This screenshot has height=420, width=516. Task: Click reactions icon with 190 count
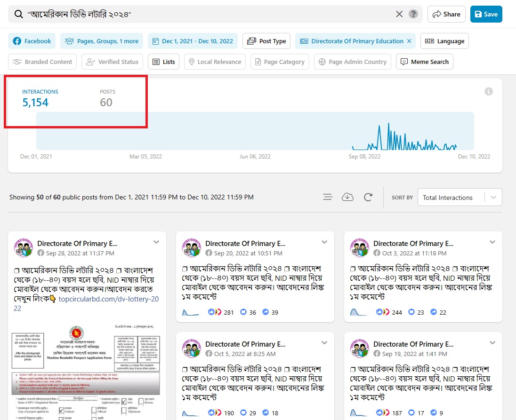(x=215, y=412)
